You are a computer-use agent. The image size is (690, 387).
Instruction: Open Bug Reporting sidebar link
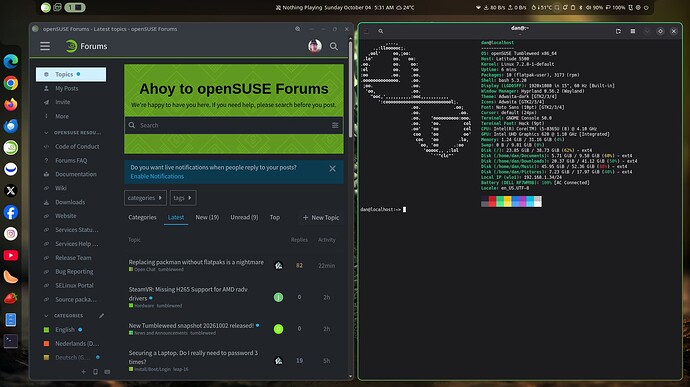[x=74, y=272]
